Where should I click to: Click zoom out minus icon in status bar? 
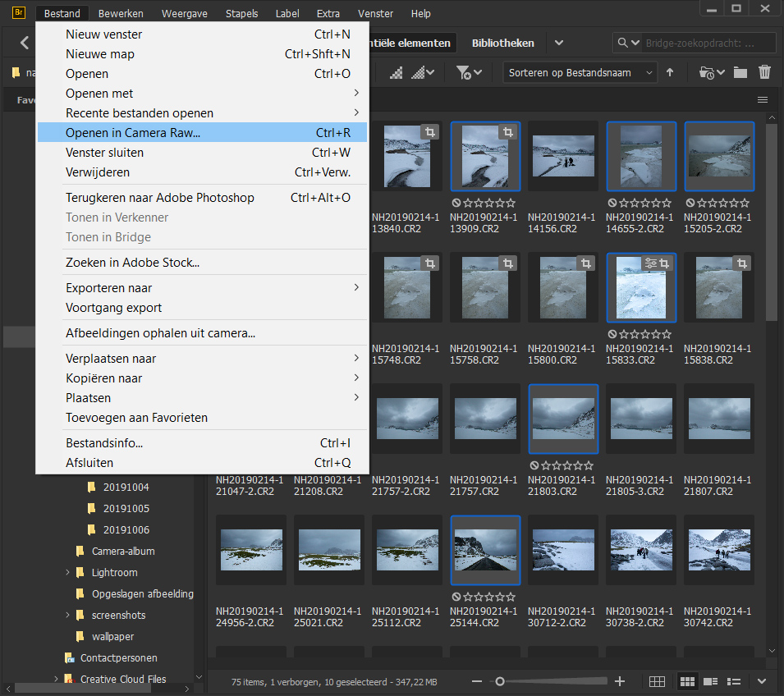(477, 681)
